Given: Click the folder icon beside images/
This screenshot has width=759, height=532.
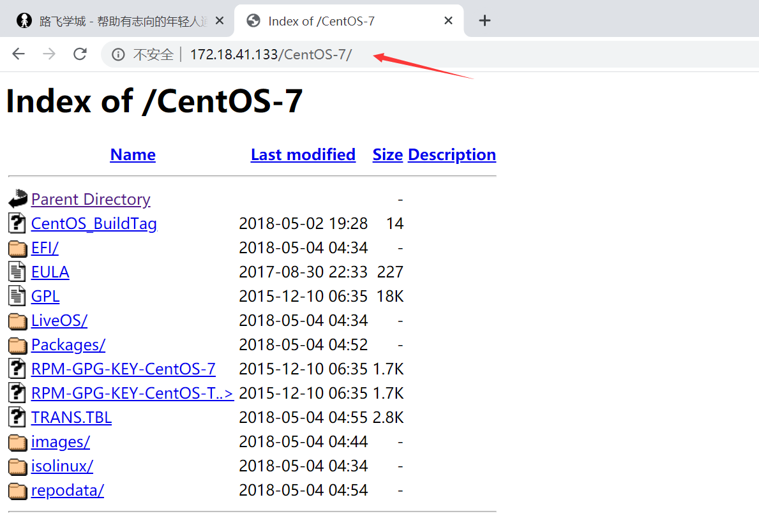Looking at the screenshot, I should coord(18,442).
